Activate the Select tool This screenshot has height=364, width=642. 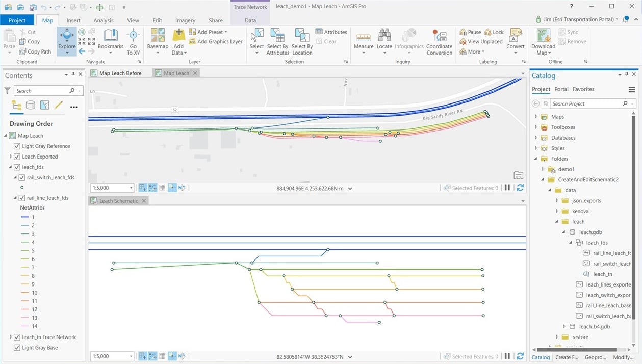coord(256,41)
